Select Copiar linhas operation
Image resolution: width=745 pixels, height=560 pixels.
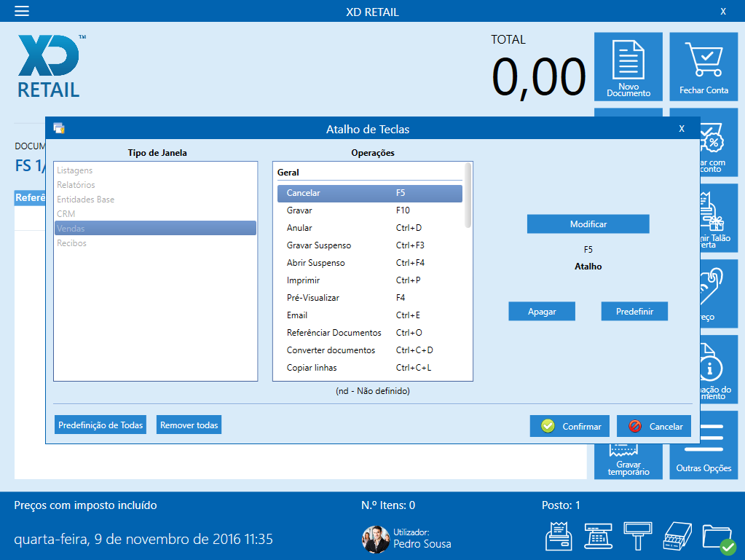[x=370, y=368]
